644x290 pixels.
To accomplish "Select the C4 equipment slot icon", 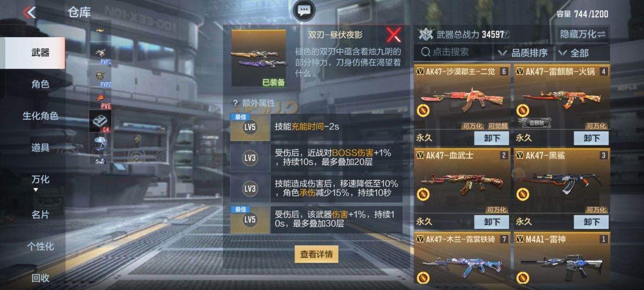I will 100,121.
